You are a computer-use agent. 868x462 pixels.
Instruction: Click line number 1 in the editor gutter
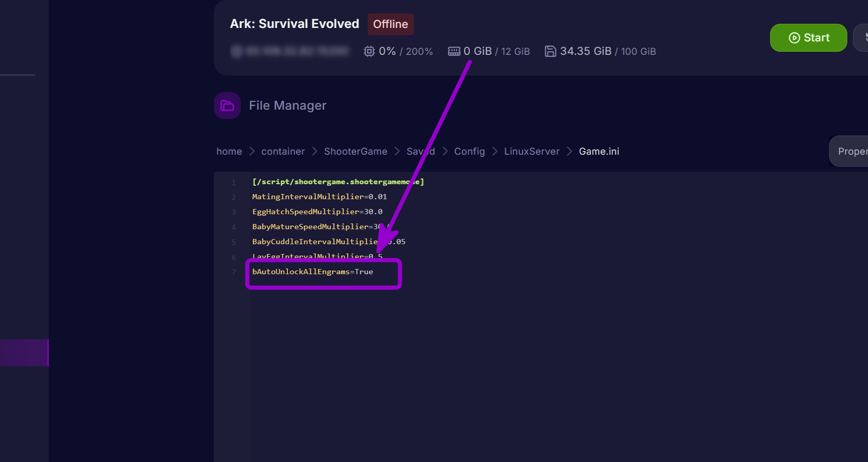(234, 182)
